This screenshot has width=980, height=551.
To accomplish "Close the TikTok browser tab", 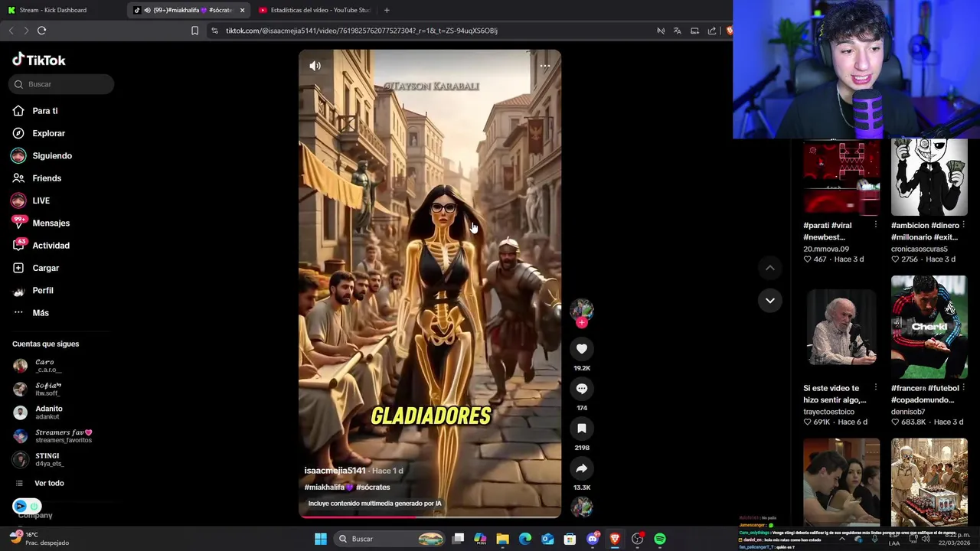I will pos(242,10).
